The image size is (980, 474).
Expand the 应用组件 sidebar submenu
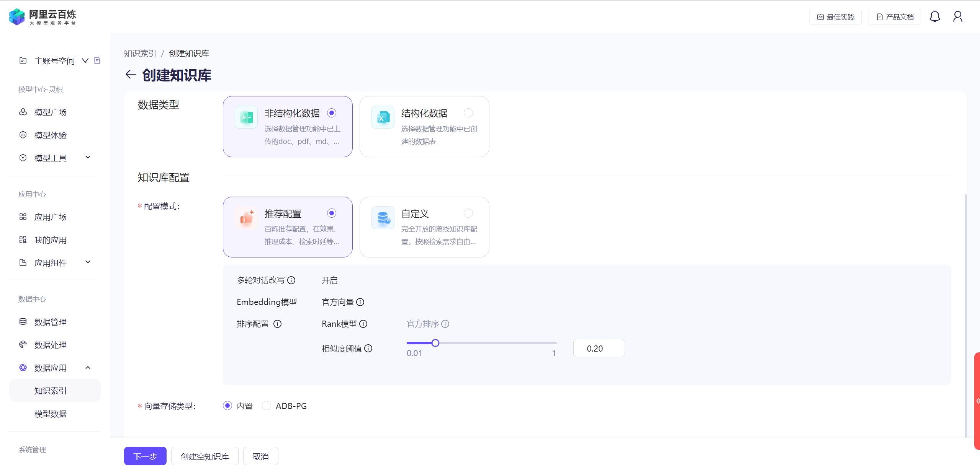coord(88,262)
